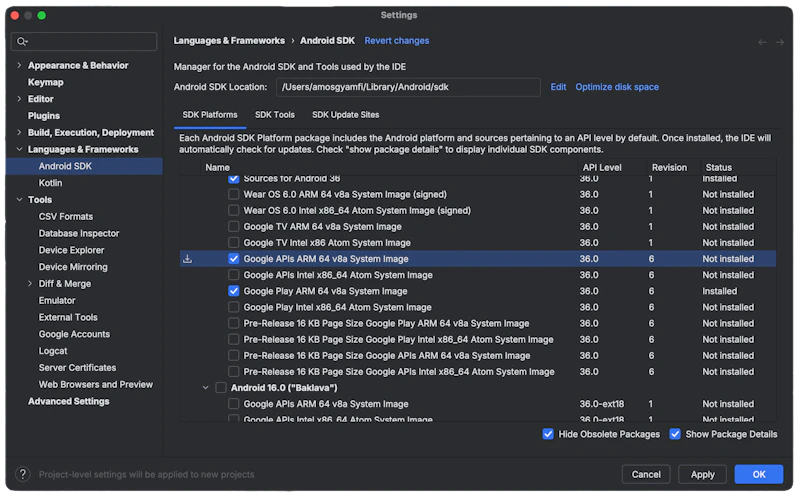The width and height of the screenshot is (800, 497).
Task: Click Installed status of Google Play ARM row
Action: point(719,291)
